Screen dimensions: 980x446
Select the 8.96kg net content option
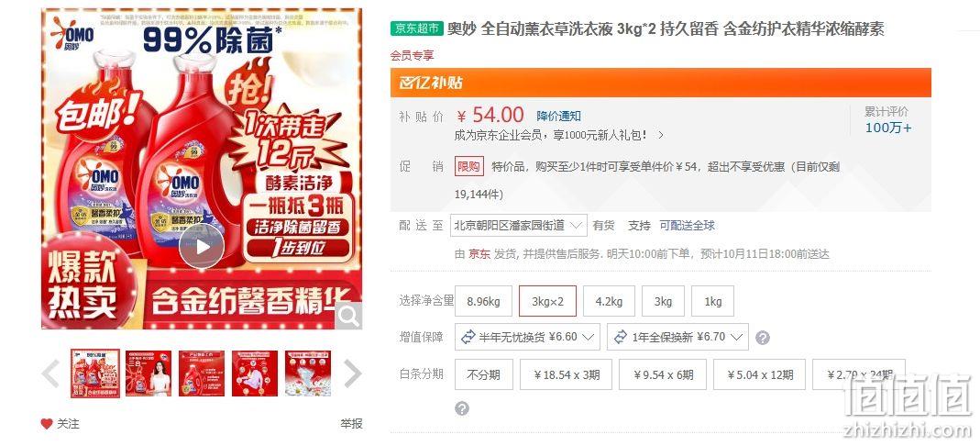tap(484, 302)
